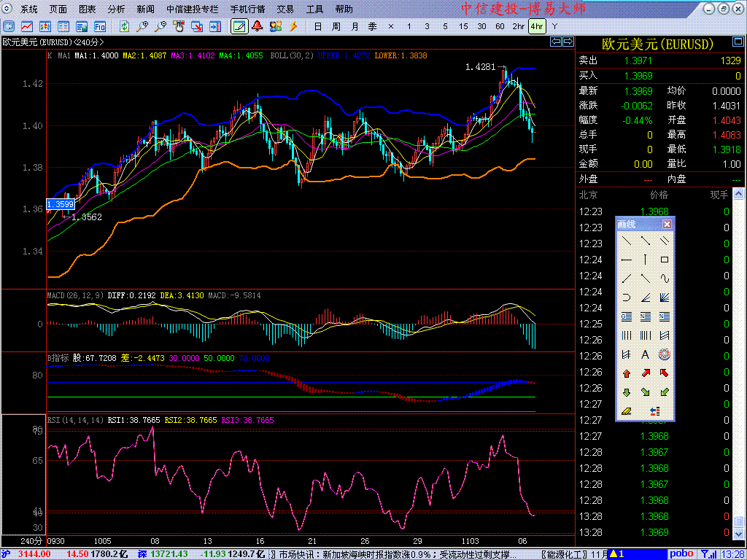Pick the text annotation 'A' tool

(x=645, y=355)
